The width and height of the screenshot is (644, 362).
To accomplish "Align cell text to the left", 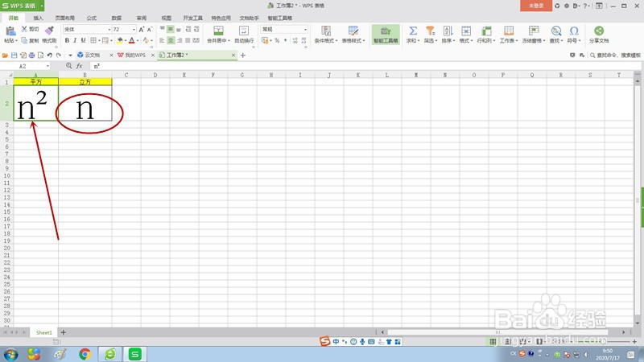I will (x=162, y=41).
